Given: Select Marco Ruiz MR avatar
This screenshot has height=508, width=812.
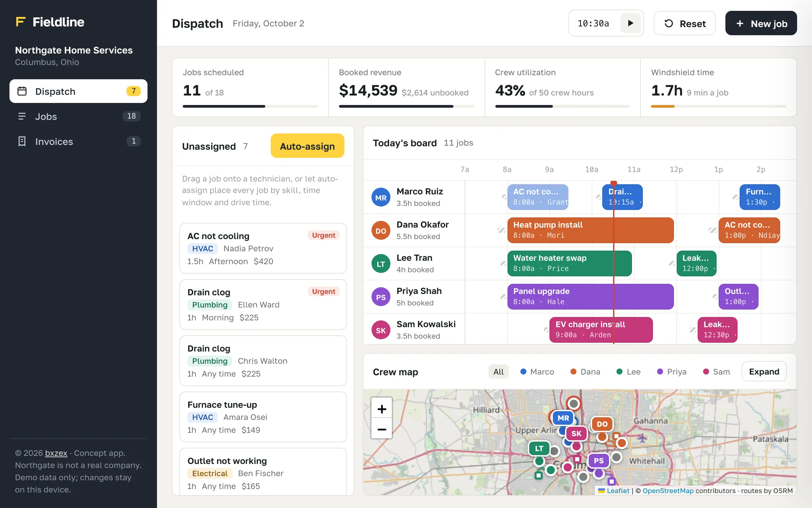Looking at the screenshot, I should (x=381, y=197).
